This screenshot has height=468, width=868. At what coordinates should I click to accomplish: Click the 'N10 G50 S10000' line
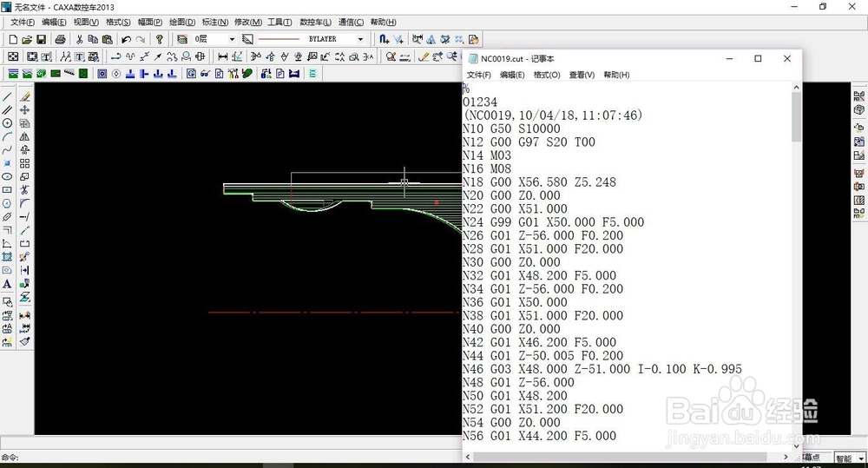tap(511, 129)
